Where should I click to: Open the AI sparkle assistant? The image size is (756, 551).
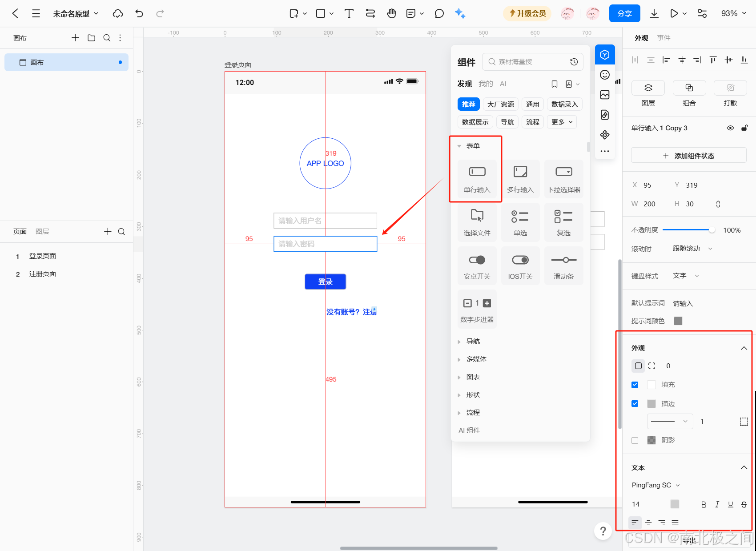[460, 13]
